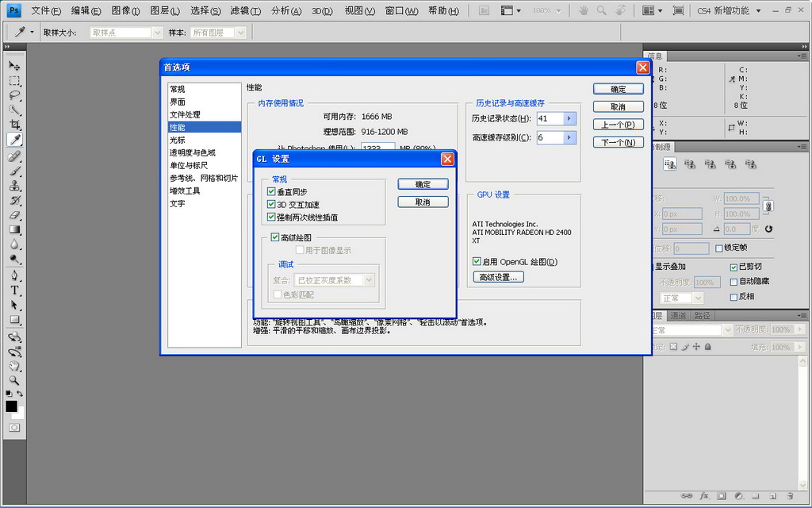
Task: Choose the History Brush tool
Action: [14, 200]
